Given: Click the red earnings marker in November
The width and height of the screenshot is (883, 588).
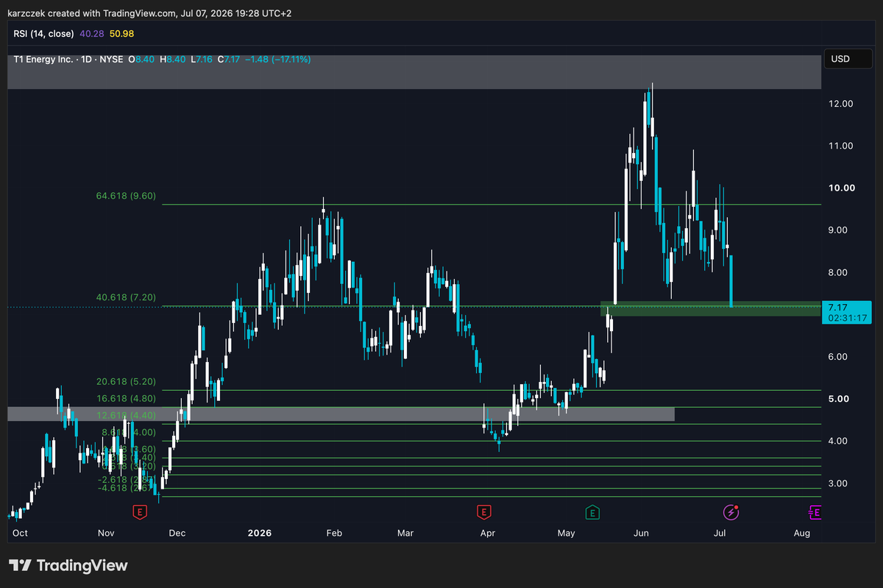Looking at the screenshot, I should (x=138, y=511).
